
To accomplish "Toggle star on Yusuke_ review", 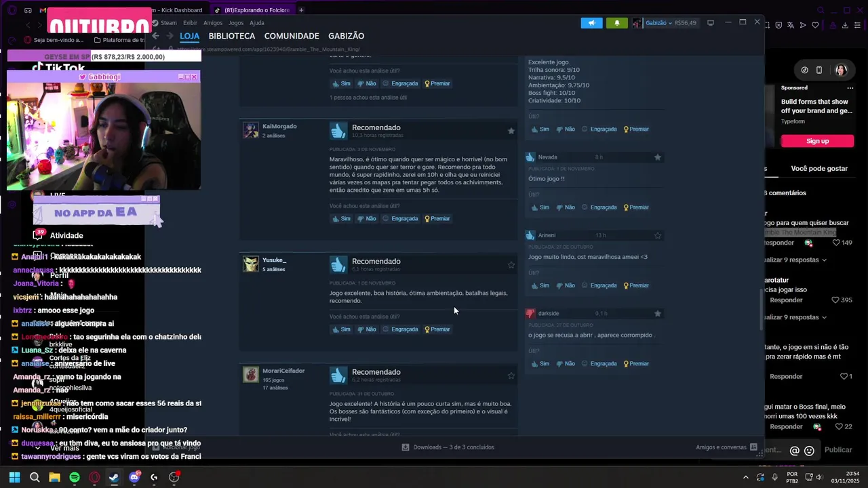I will [x=511, y=265].
